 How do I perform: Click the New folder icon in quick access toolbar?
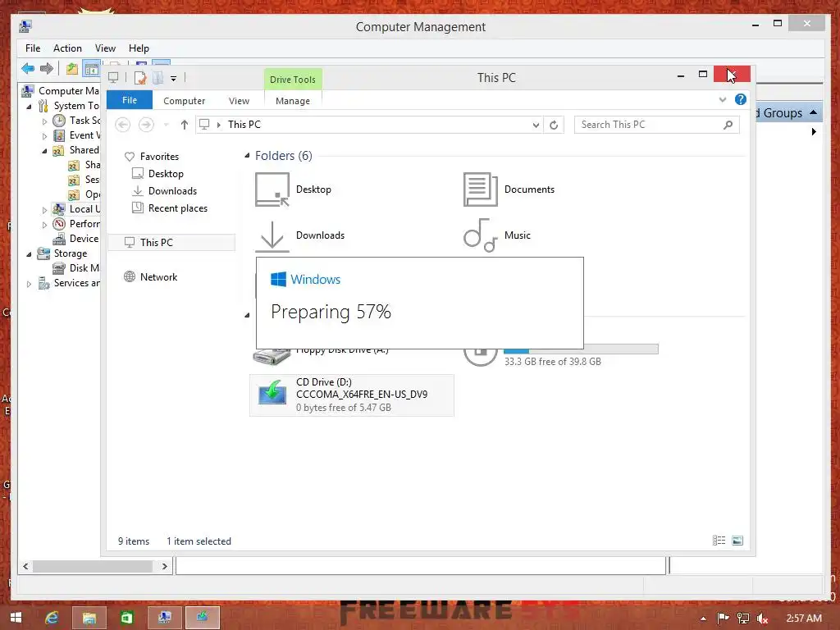[x=157, y=78]
